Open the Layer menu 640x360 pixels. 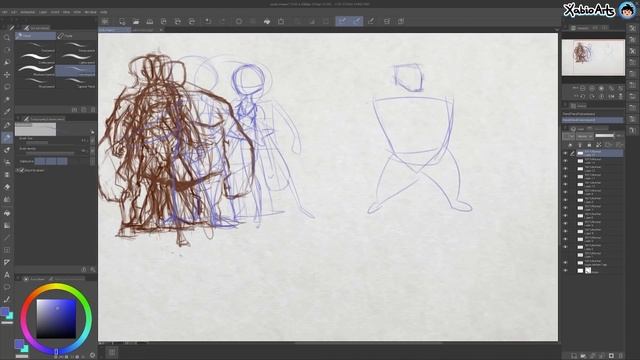click(43, 12)
